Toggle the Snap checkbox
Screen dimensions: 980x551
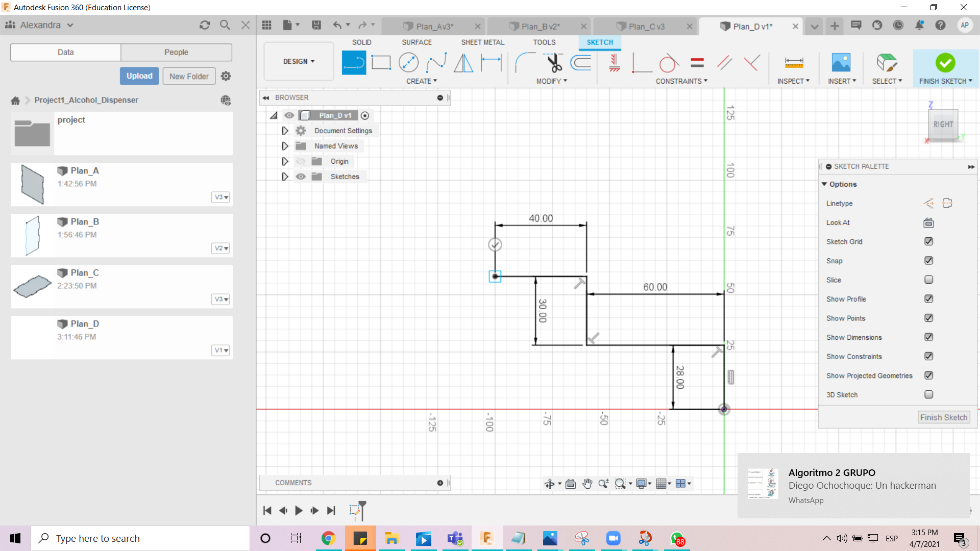pos(928,261)
